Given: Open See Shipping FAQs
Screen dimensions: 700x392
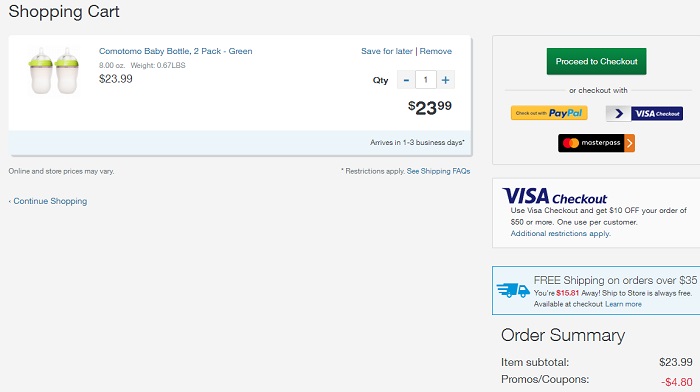Looking at the screenshot, I should click(438, 171).
